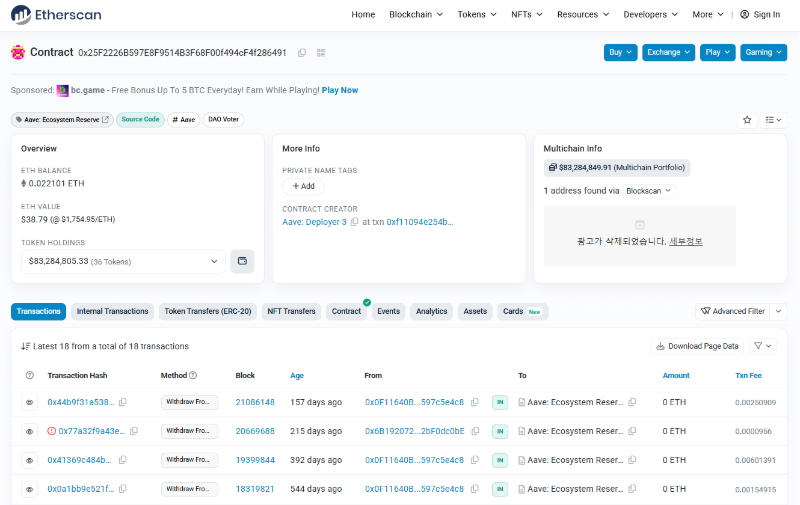Click Sign In
The image size is (800, 505).
click(x=760, y=14)
